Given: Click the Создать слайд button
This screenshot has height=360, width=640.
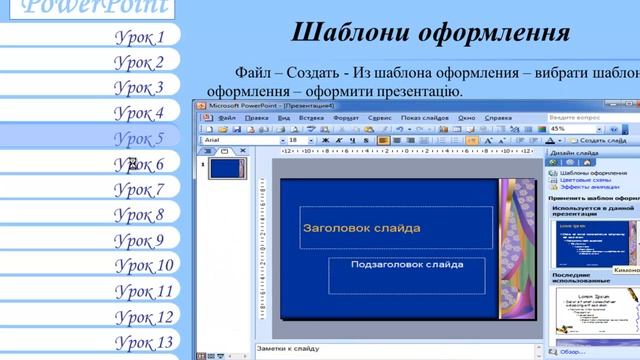Looking at the screenshot, I should pos(598,140).
